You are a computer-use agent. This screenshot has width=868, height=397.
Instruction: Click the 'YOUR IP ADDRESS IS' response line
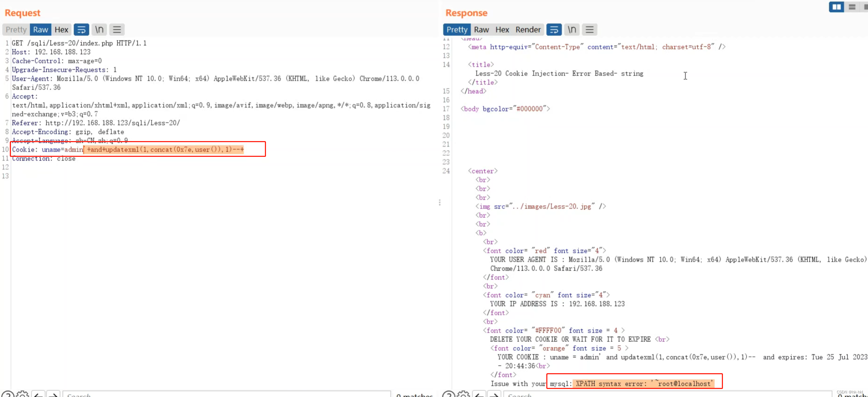(557, 304)
